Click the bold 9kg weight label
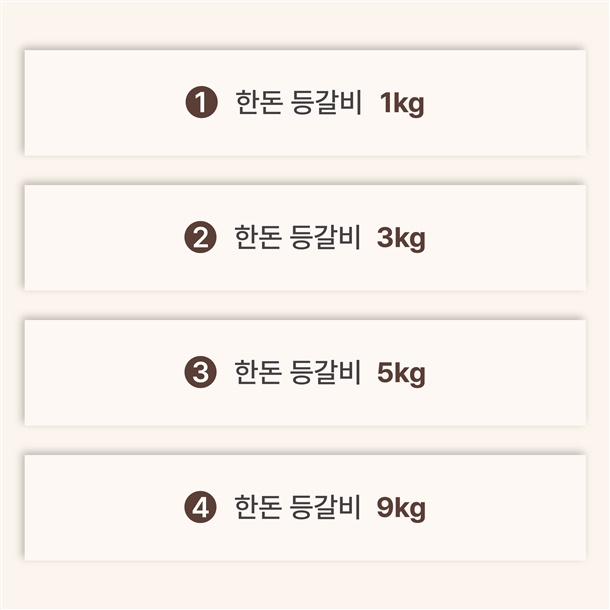 pyautogui.click(x=402, y=509)
